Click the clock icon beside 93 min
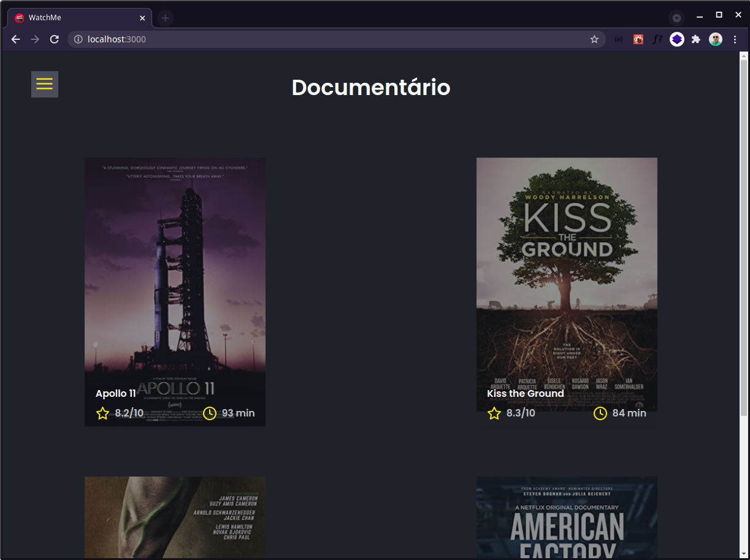The width and height of the screenshot is (750, 560). (x=210, y=413)
